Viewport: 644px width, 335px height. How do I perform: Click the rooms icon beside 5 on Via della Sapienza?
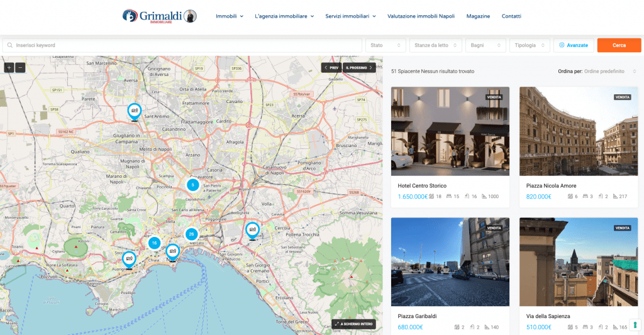pyautogui.click(x=570, y=327)
